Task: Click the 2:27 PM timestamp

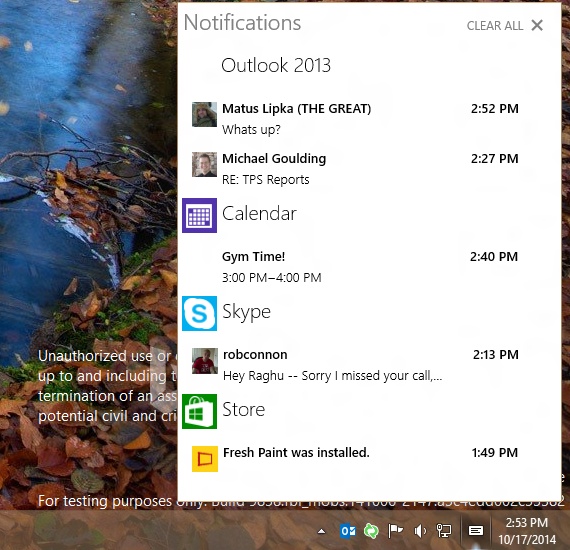Action: 494,158
